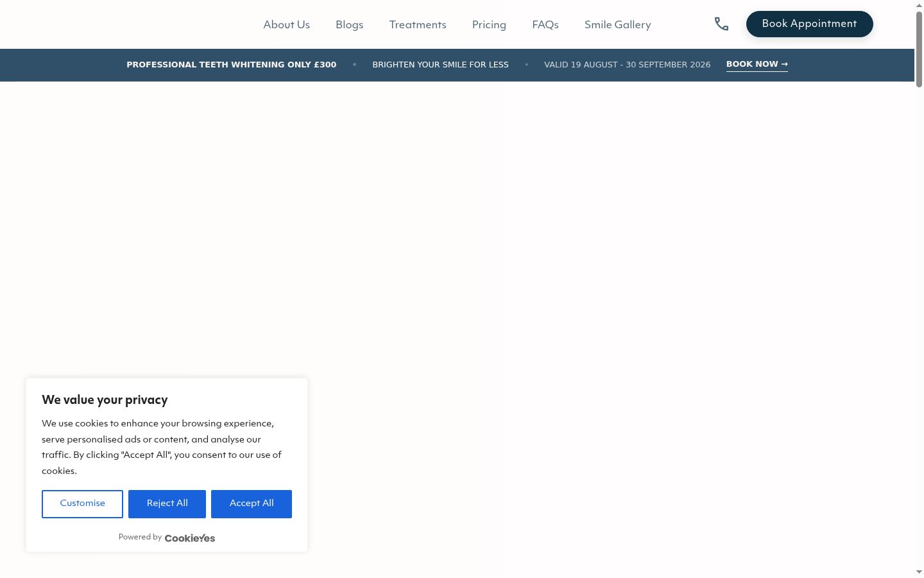Click the page's vertical scrollbar thumb
Screen dimensions: 924x578
(919, 49)
